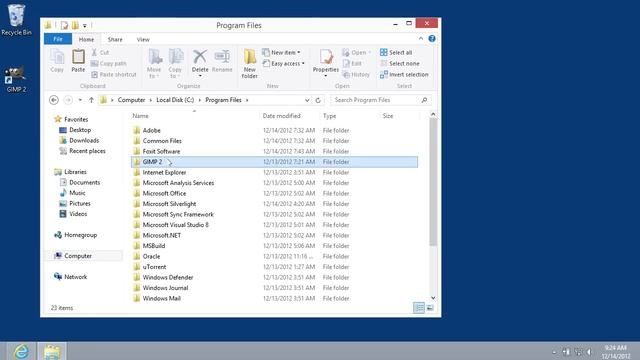The height and width of the screenshot is (360, 640).
Task: Select Downloads in navigation pane
Action: [x=80, y=140]
